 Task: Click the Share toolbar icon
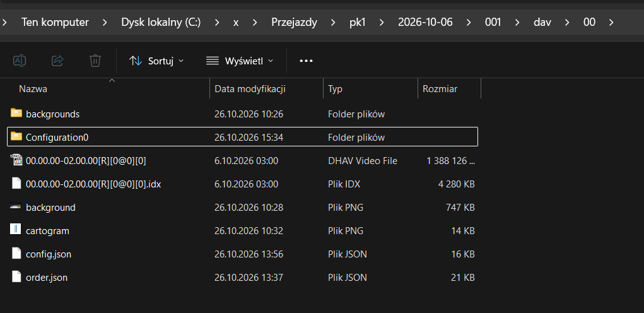pos(57,61)
